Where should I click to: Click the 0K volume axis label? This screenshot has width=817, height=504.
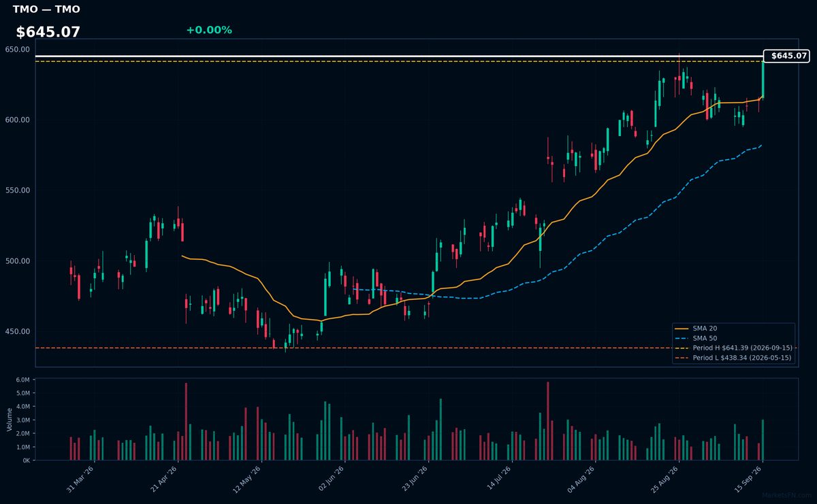(25, 460)
